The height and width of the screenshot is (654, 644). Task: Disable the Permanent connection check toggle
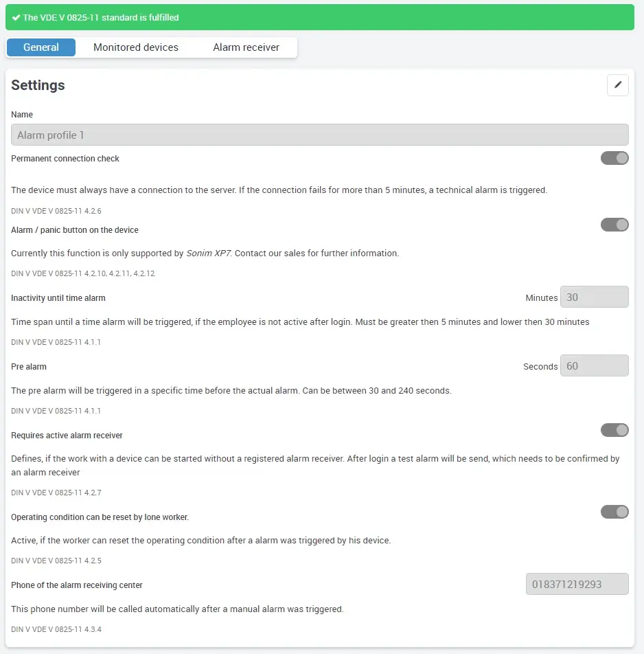614,158
